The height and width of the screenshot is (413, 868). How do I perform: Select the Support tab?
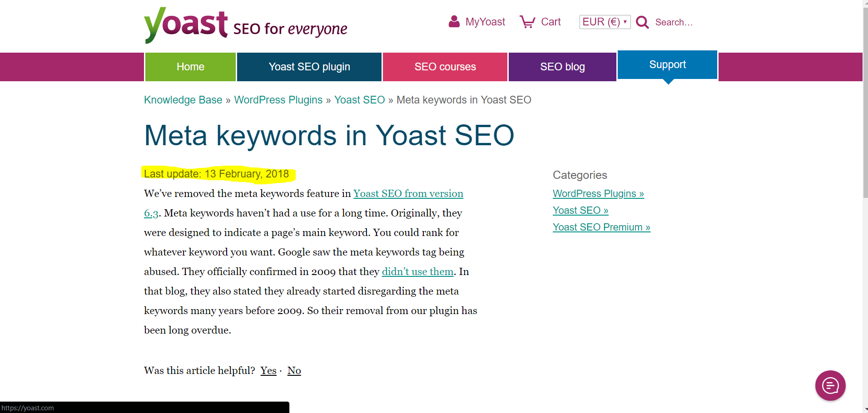pyautogui.click(x=667, y=64)
